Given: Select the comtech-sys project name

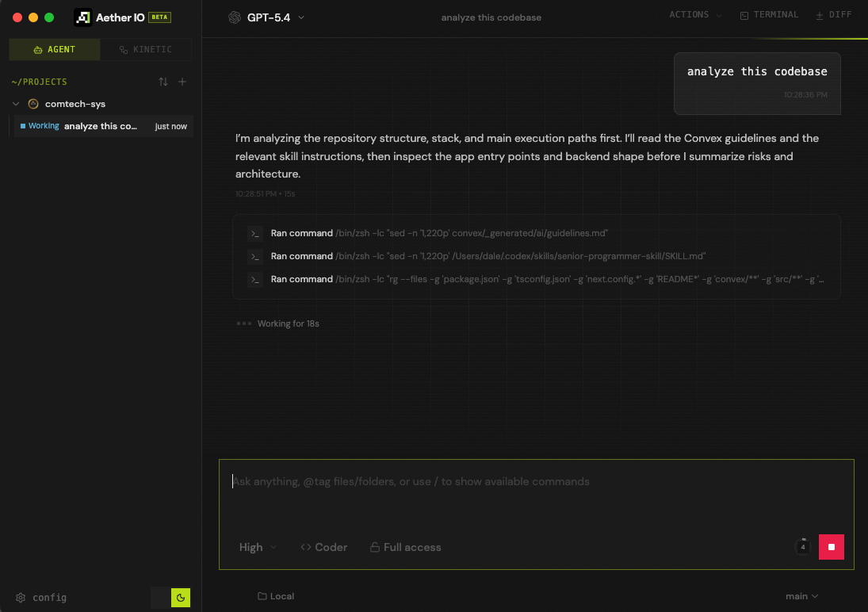Looking at the screenshot, I should coord(75,104).
